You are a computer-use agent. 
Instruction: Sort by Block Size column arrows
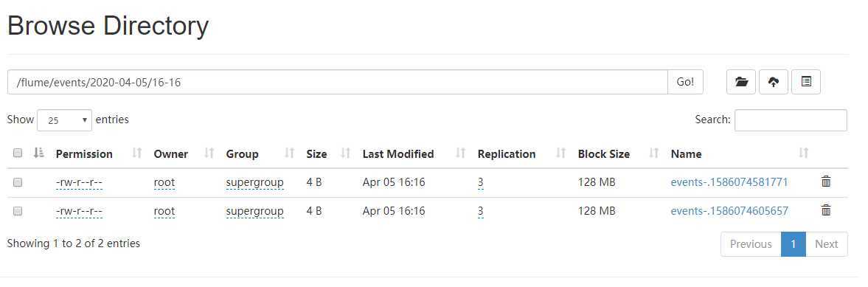pyautogui.click(x=654, y=153)
